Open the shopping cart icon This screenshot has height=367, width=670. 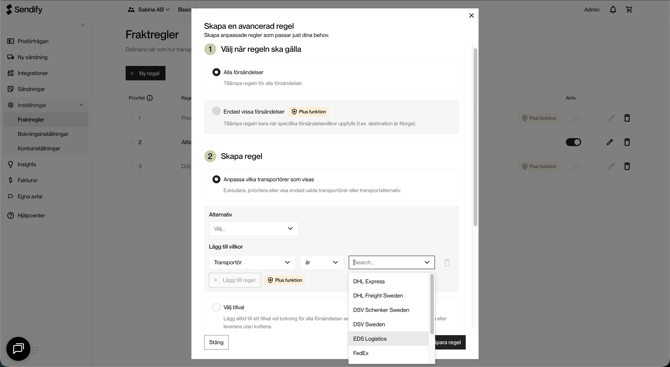[629, 9]
